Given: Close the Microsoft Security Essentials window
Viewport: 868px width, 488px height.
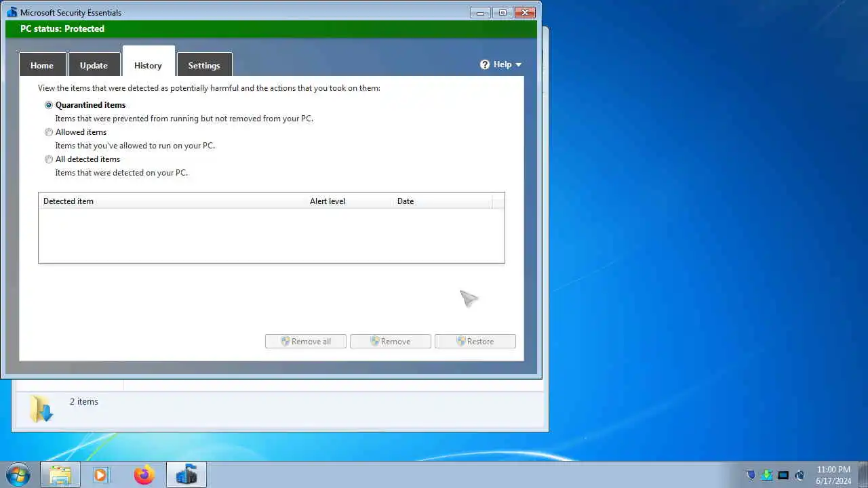Looking at the screenshot, I should pos(526,12).
